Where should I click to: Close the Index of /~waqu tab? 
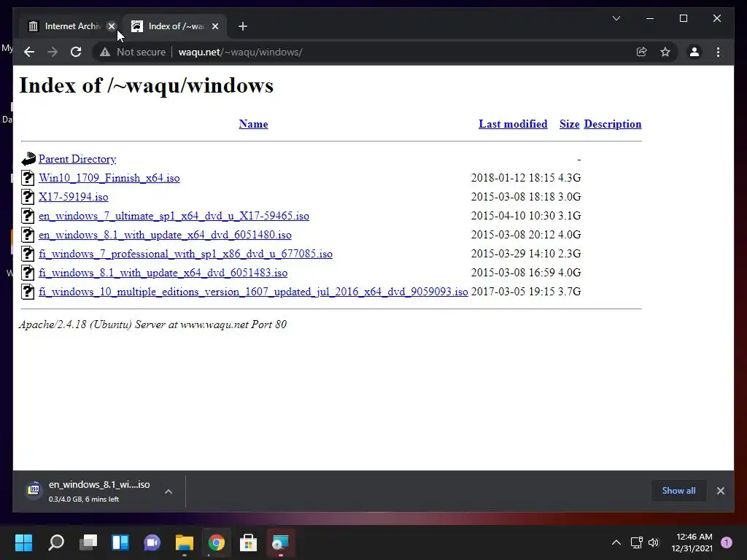pyautogui.click(x=215, y=26)
